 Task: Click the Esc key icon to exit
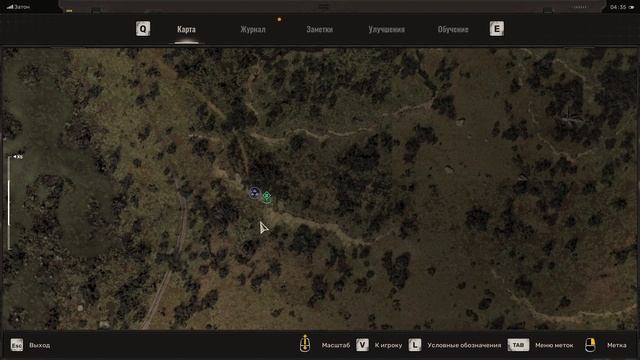17,345
